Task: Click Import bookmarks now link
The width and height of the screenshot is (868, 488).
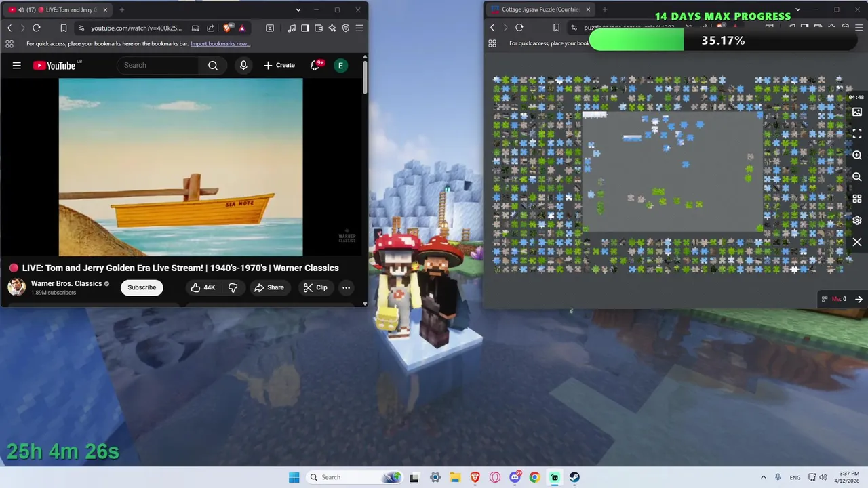Action: [x=220, y=43]
